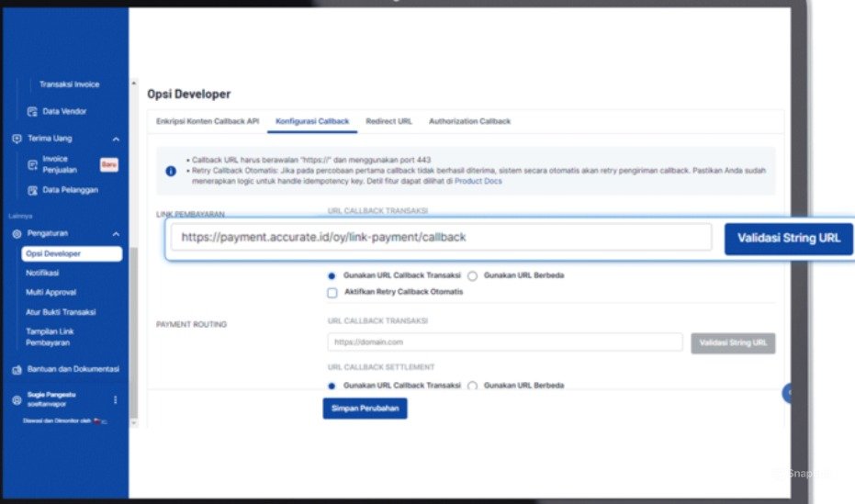Open the Product Docs link

[478, 181]
